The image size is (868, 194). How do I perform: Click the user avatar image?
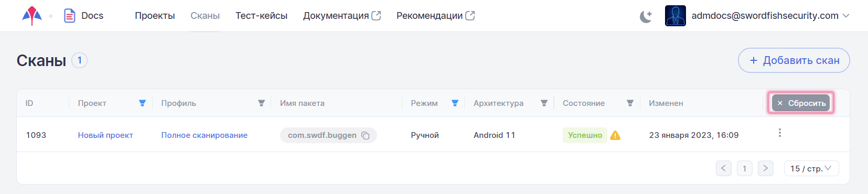[675, 16]
